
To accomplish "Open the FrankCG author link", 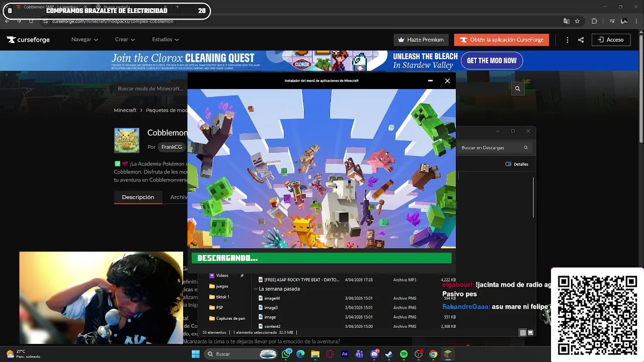I will (172, 147).
